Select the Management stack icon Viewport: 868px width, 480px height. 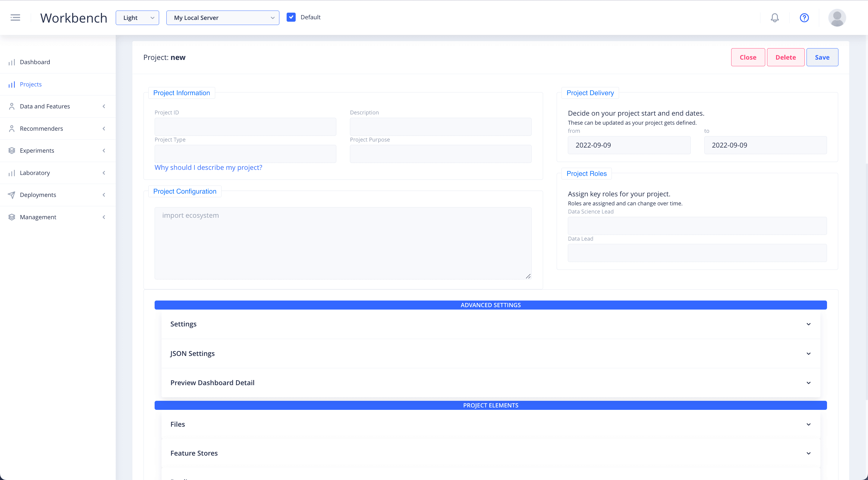click(12, 217)
